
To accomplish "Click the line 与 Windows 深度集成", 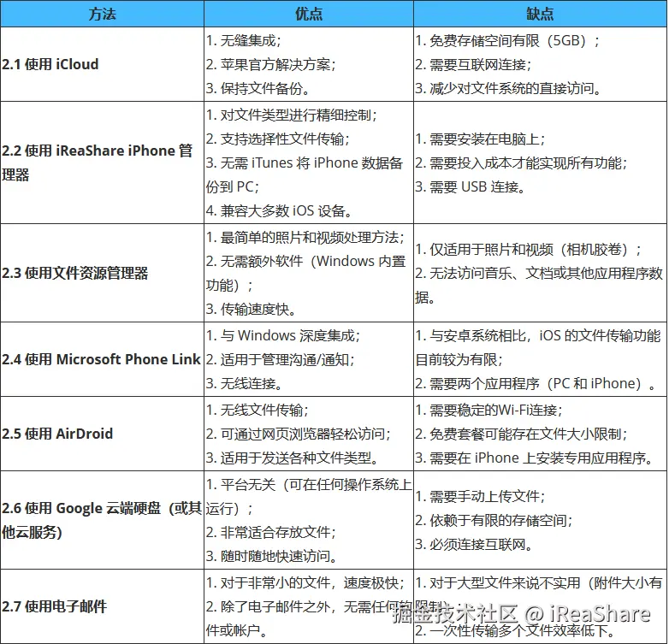I will pyautogui.click(x=283, y=335).
